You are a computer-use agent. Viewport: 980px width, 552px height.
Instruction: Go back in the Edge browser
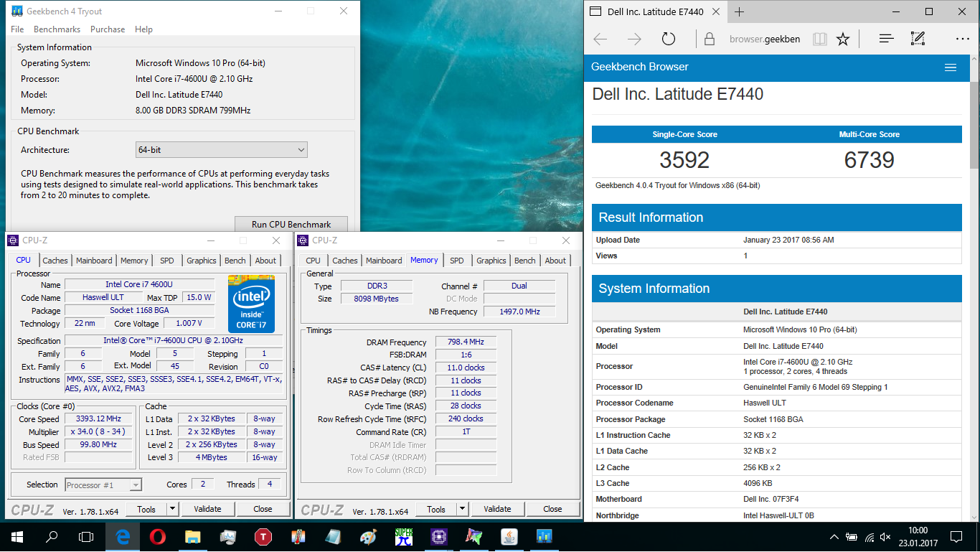(600, 39)
